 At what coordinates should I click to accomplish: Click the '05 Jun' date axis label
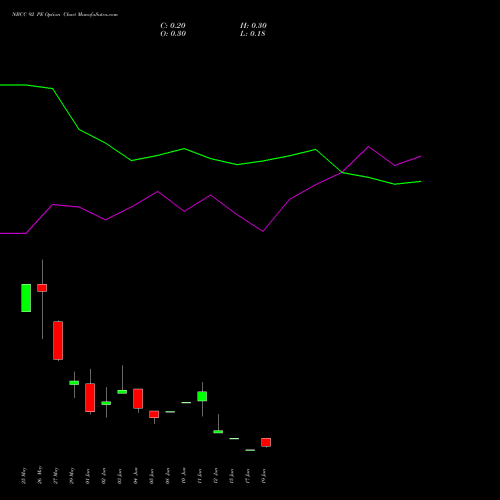pyautogui.click(x=152, y=476)
